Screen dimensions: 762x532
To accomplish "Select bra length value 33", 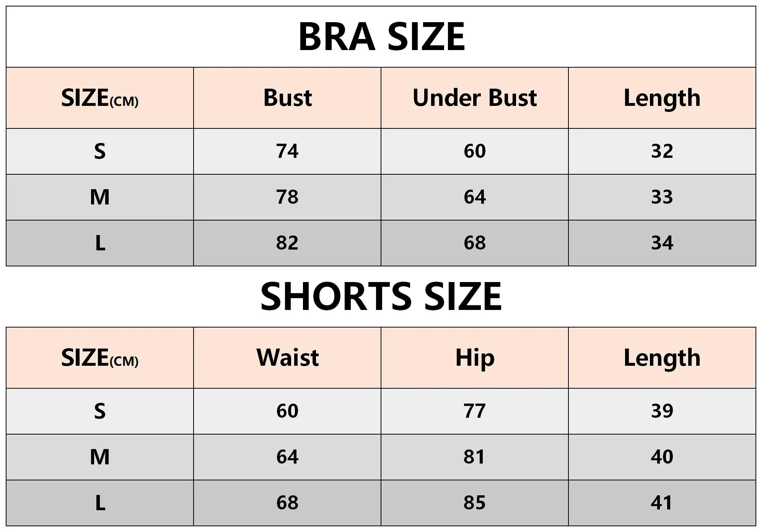I will [662, 197].
